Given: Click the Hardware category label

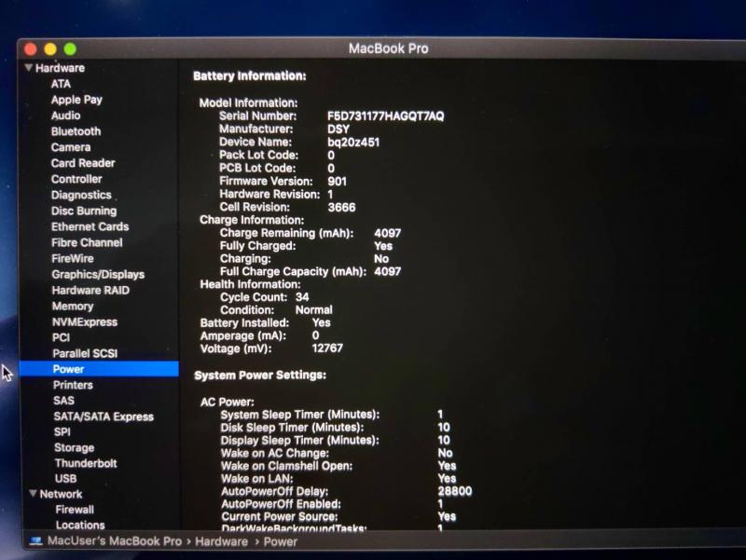Looking at the screenshot, I should [60, 68].
